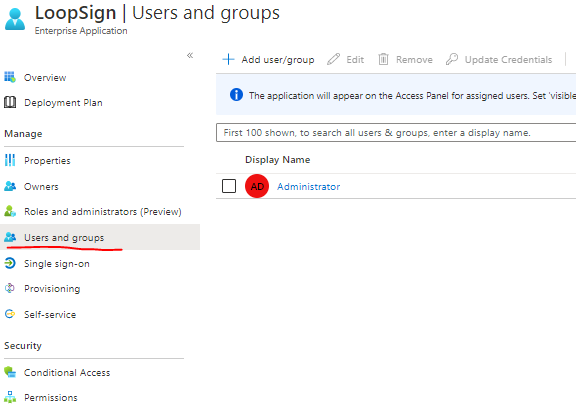Open Deployment Plan

pos(63,103)
